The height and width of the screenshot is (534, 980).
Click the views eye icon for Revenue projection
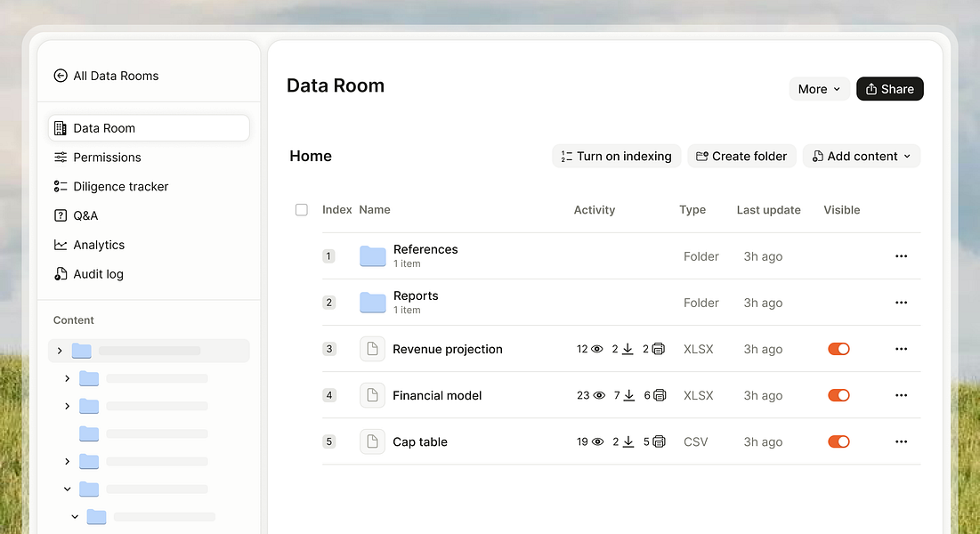[597, 349]
